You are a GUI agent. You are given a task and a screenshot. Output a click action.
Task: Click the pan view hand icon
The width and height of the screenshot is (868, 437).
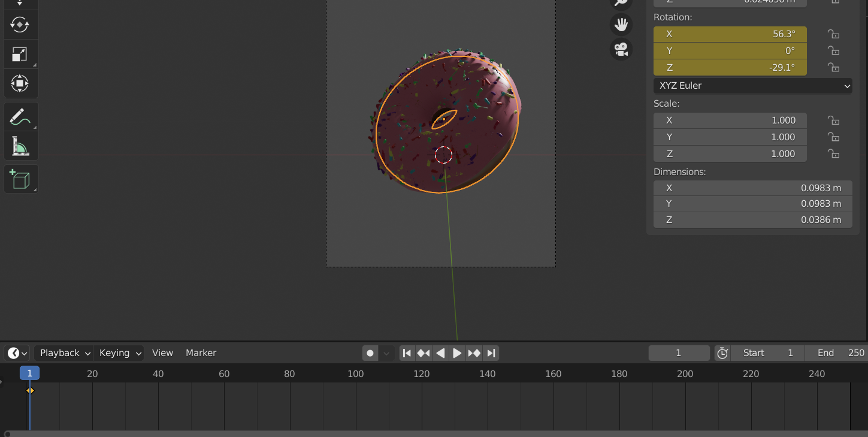pyautogui.click(x=621, y=25)
